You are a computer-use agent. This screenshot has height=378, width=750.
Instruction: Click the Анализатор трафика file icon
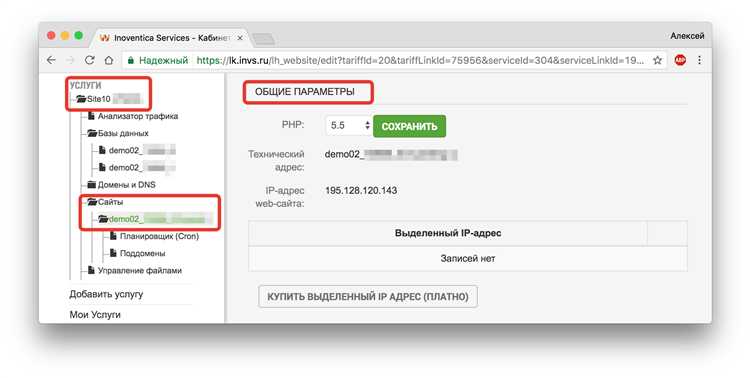pyautogui.click(x=91, y=116)
